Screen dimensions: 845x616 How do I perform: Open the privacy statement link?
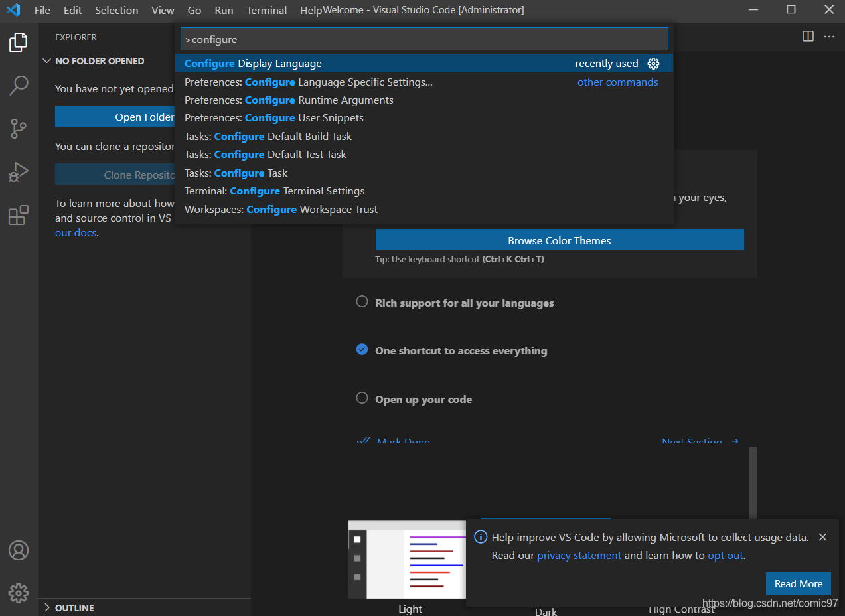579,555
